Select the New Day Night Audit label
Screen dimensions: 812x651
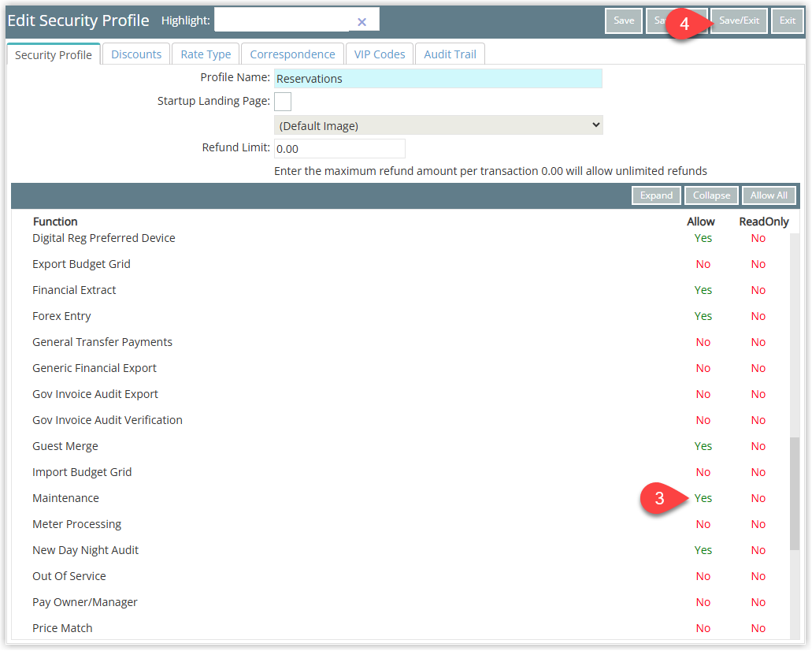pyautogui.click(x=85, y=550)
